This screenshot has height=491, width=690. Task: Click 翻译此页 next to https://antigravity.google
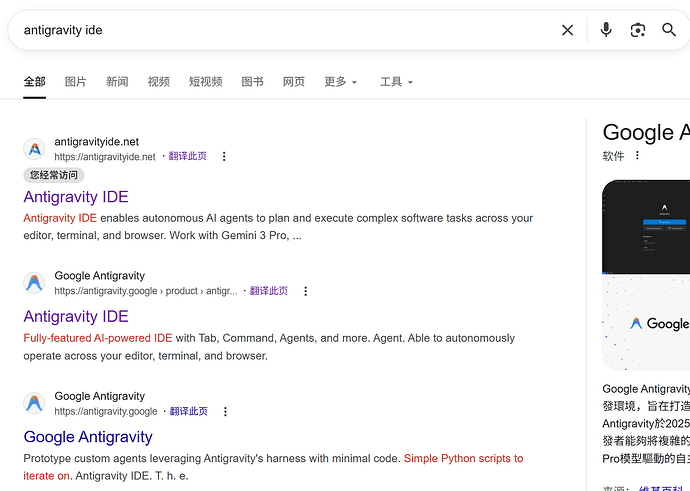188,411
